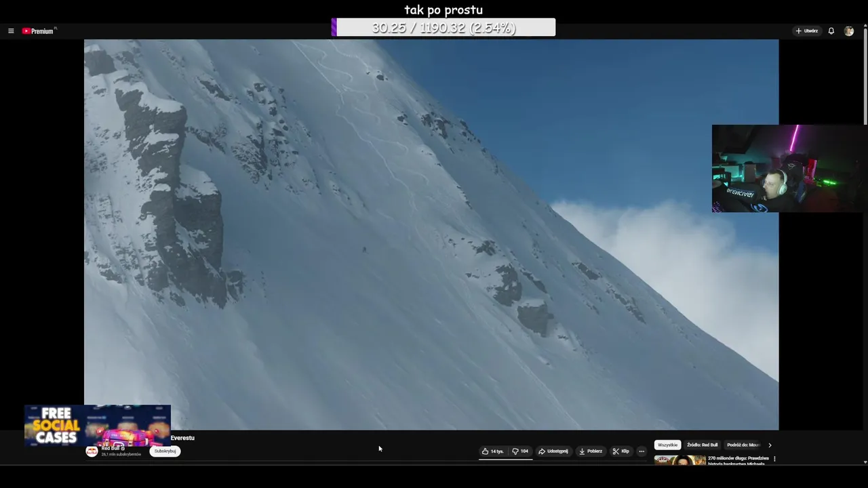This screenshot has width=868, height=488.
Task: Click the progress bar showing 30.25 / 1190.32
Action: pyautogui.click(x=443, y=27)
